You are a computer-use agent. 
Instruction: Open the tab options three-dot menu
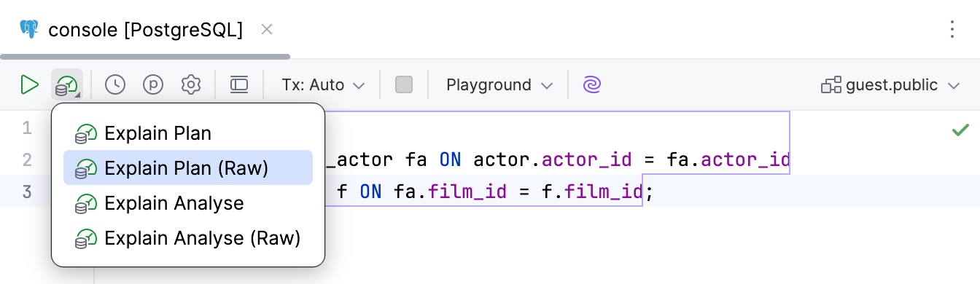click(952, 29)
